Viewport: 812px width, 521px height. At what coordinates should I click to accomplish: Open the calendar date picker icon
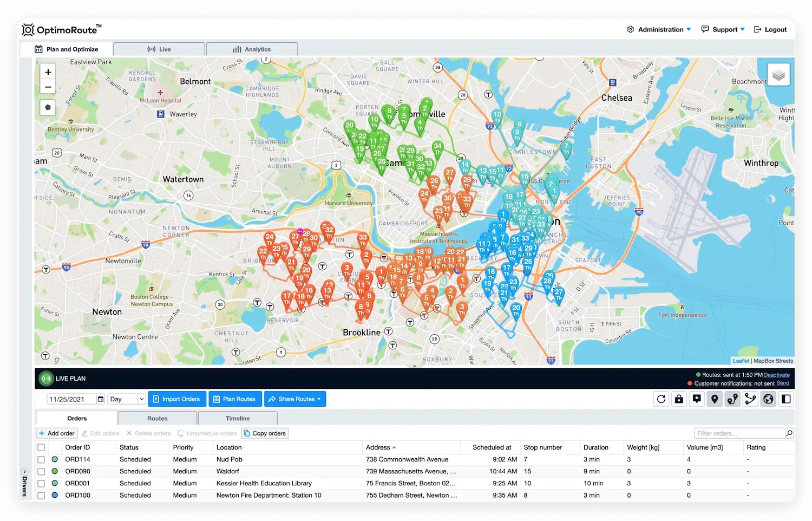pyautogui.click(x=100, y=399)
